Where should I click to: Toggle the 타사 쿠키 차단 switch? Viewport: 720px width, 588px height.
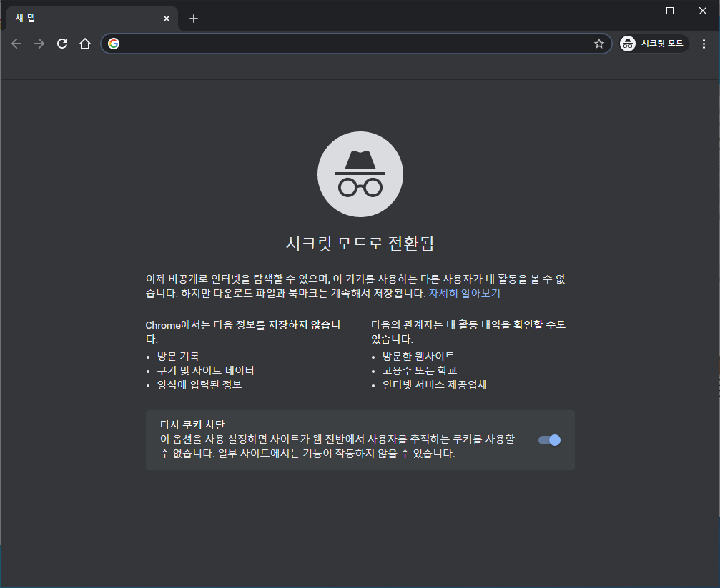coord(549,440)
